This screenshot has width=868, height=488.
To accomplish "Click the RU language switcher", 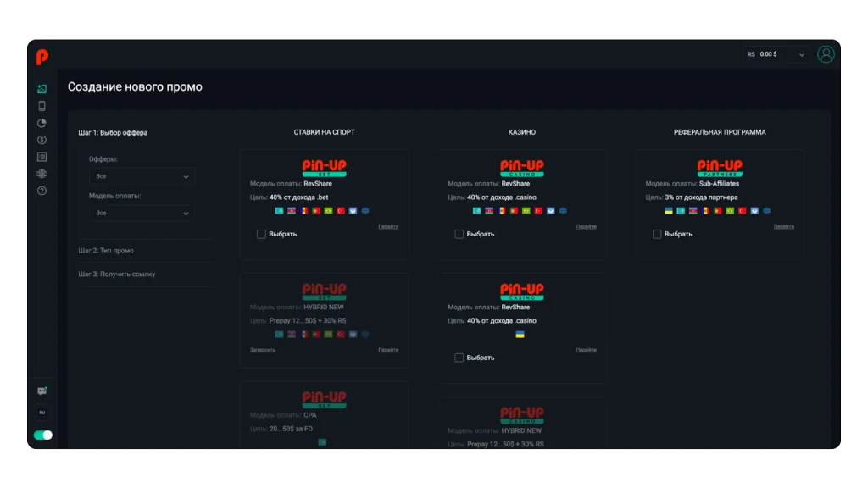I will point(42,413).
